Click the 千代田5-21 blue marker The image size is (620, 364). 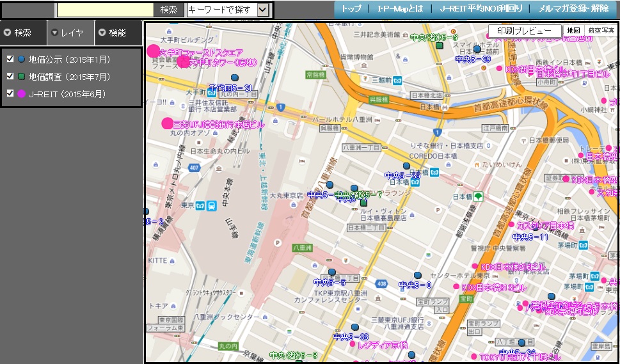tap(235, 77)
